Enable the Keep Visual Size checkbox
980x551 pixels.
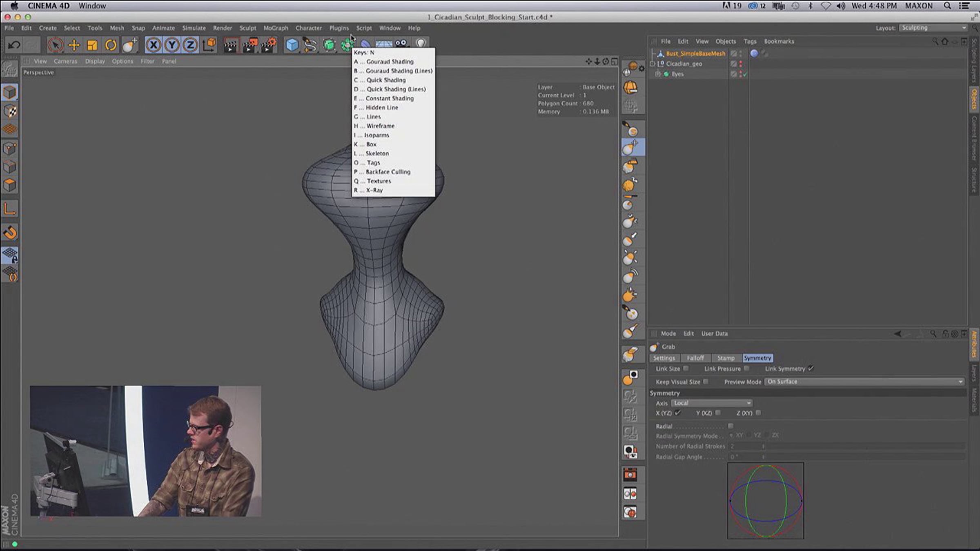706,382
